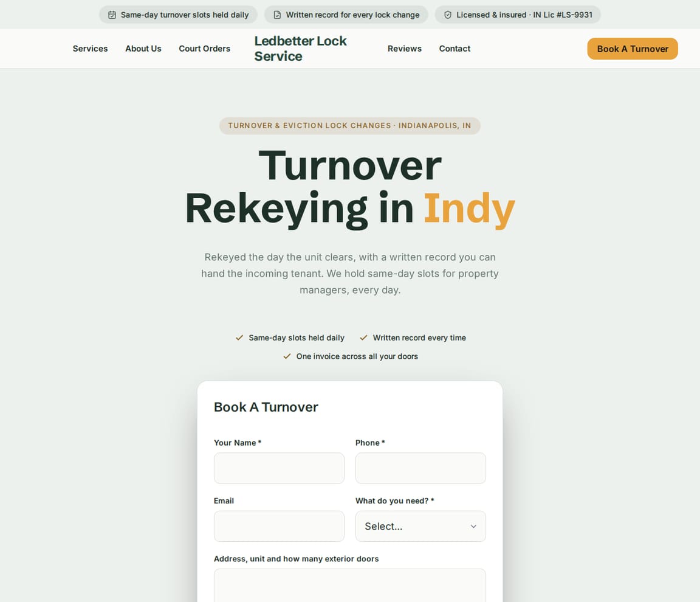Click the 'Rekeyed the day the unit clears' paragraph

[x=350, y=273]
